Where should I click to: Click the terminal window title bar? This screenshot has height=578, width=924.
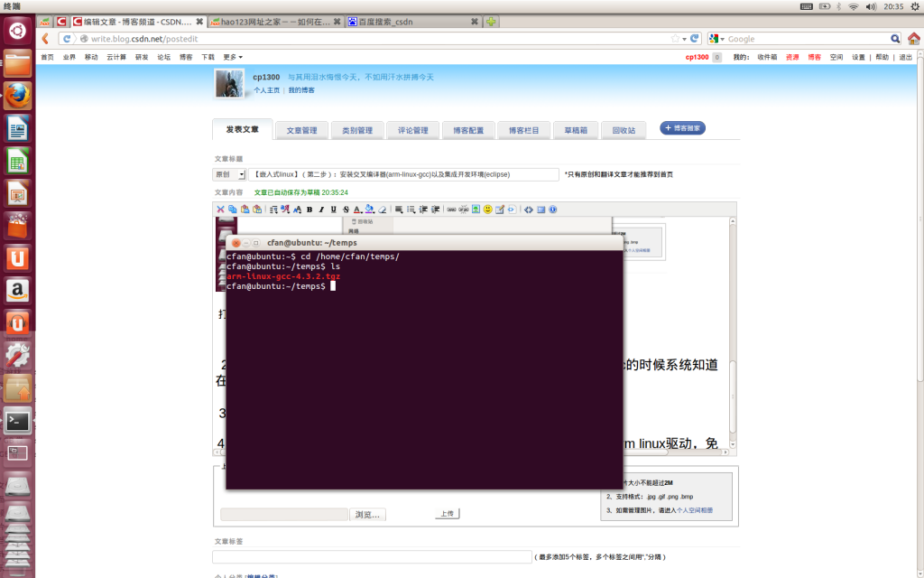(x=424, y=242)
